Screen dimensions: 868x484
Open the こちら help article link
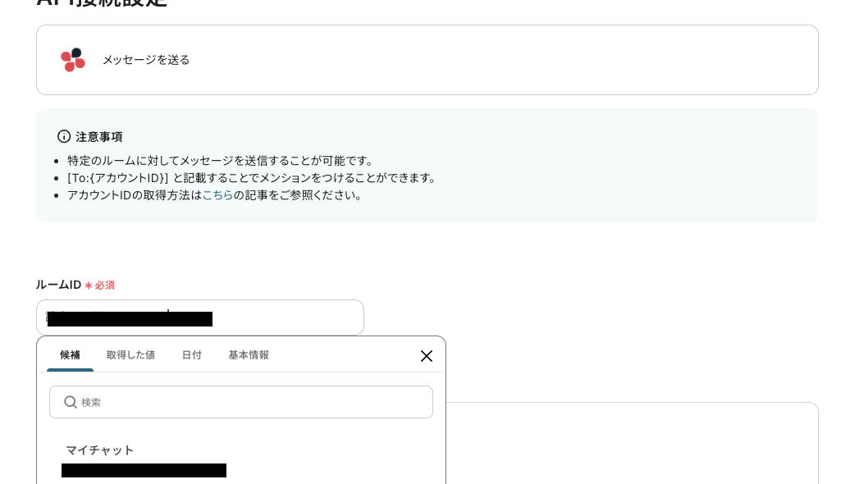217,195
